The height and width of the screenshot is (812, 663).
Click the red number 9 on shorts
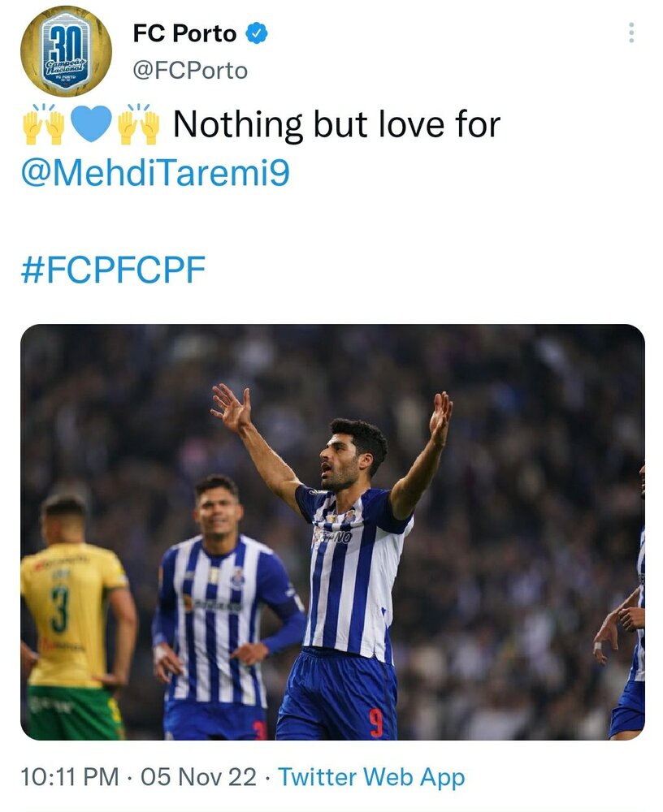(375, 721)
